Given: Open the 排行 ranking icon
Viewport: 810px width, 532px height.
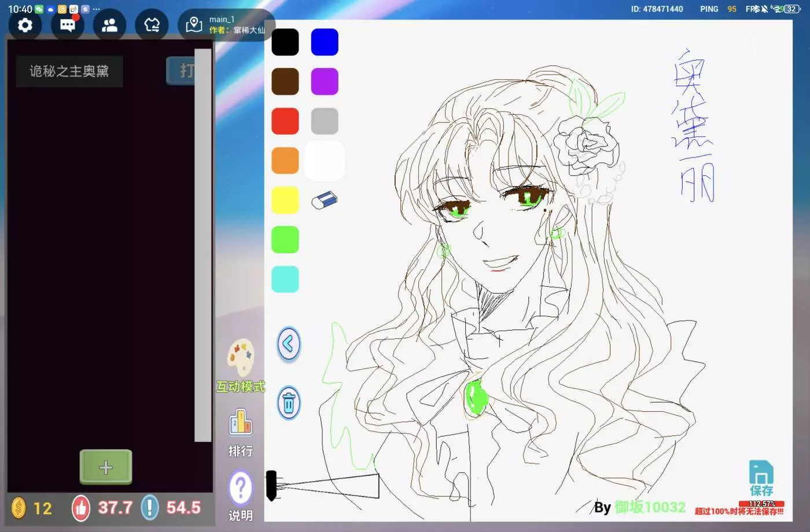Looking at the screenshot, I should pyautogui.click(x=241, y=433).
